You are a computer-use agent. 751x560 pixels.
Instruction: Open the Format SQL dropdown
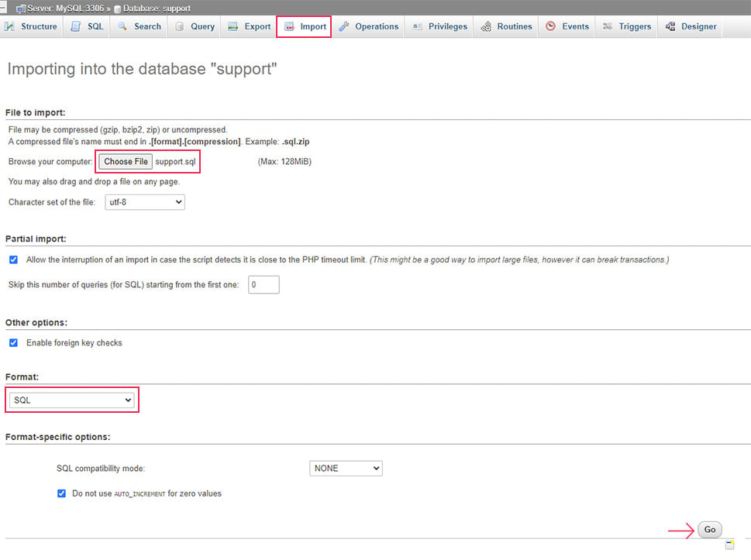click(72, 400)
